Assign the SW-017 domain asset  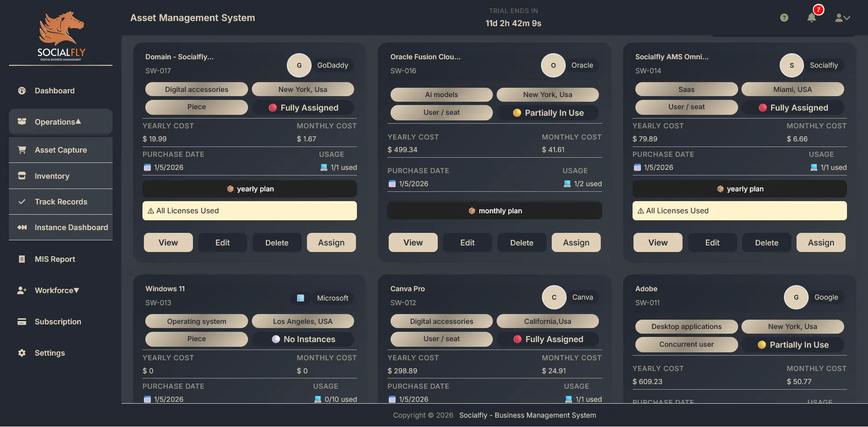[331, 243]
